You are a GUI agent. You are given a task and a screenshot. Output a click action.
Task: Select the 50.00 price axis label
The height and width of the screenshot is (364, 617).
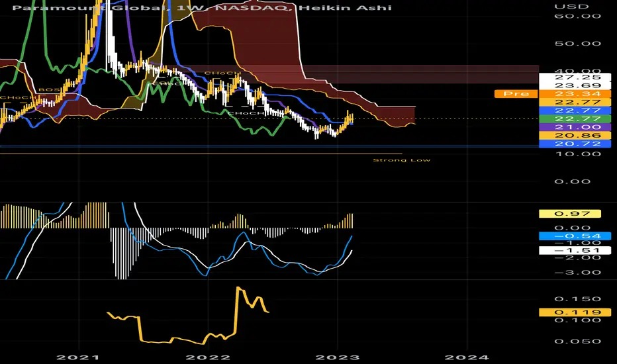coord(578,44)
